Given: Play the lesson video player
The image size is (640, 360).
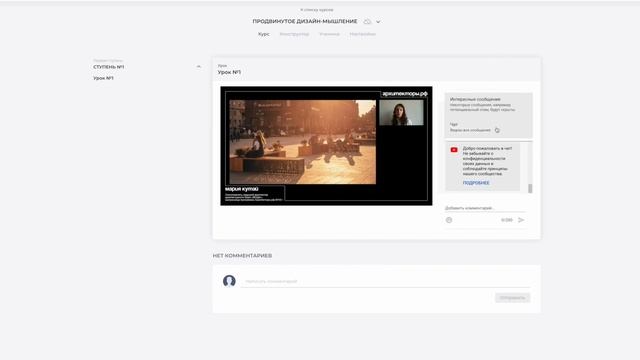Looking at the screenshot, I should click(326, 146).
